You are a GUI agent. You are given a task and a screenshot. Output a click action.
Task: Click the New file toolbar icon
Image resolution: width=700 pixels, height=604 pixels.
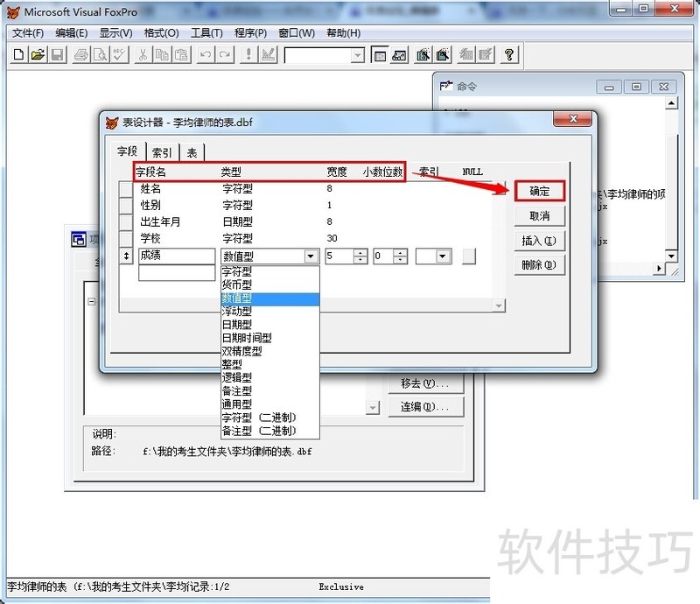point(18,55)
